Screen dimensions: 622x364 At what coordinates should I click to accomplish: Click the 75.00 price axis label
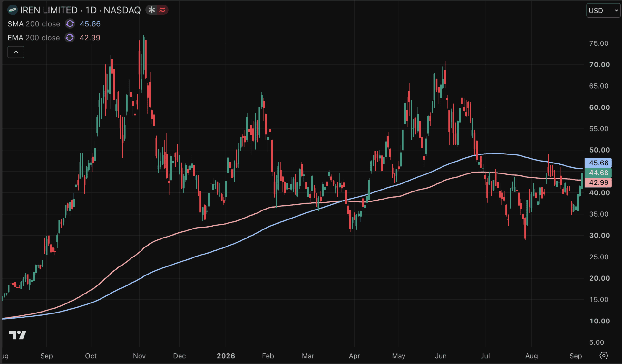(599, 43)
